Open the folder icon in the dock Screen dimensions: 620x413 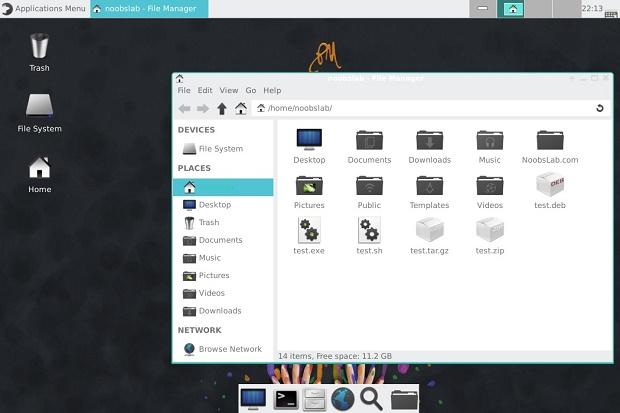coord(404,400)
